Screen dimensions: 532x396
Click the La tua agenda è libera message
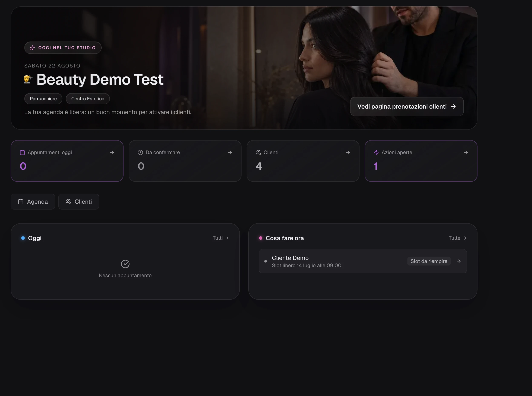coord(108,112)
